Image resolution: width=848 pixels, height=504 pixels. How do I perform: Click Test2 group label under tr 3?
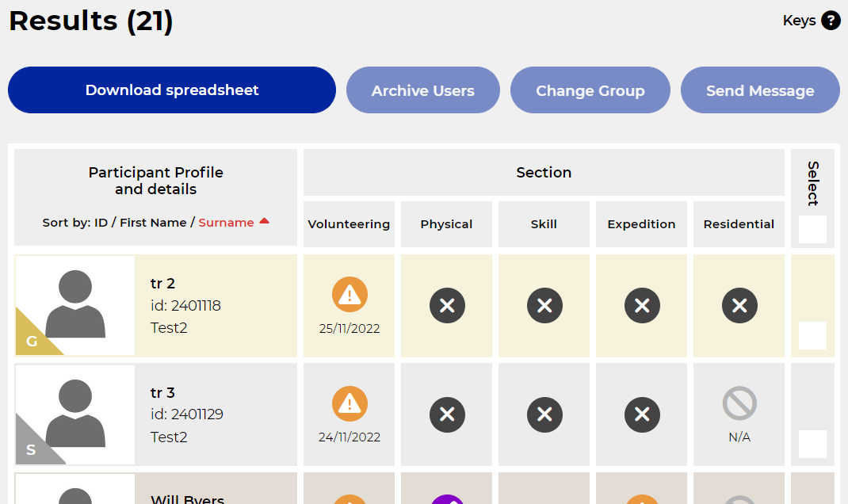click(x=169, y=437)
